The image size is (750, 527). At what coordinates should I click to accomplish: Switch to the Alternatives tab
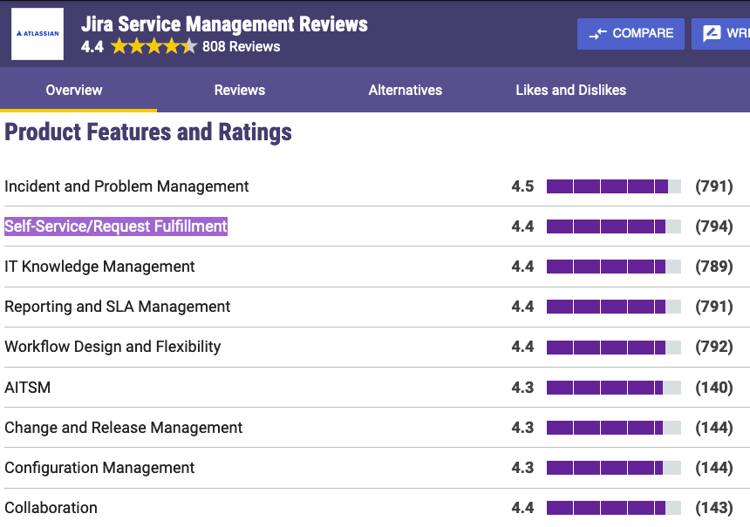tap(405, 90)
